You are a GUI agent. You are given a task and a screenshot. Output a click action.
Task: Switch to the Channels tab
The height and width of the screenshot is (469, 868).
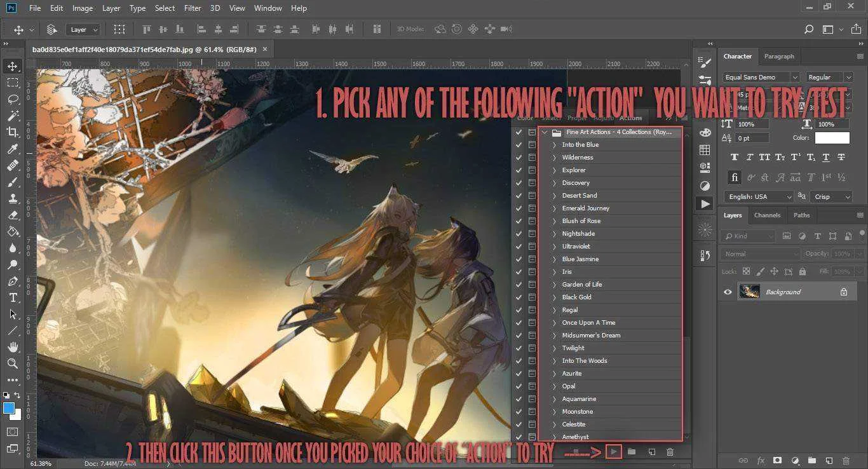point(767,215)
